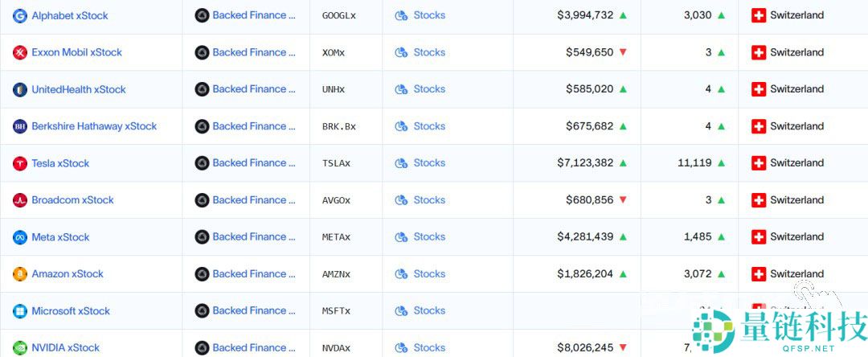Open the UnitedHealth xStock link
Image resolution: width=868 pixels, height=357 pixels.
point(79,89)
